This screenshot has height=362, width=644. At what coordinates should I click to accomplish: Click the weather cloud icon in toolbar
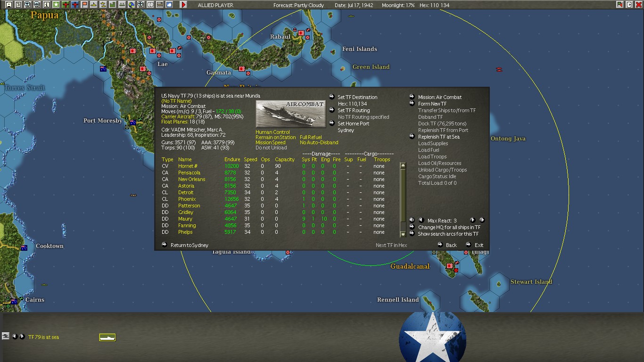(169, 5)
